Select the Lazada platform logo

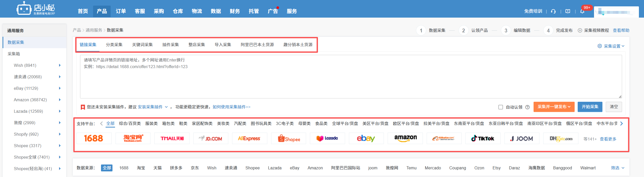[327, 138]
